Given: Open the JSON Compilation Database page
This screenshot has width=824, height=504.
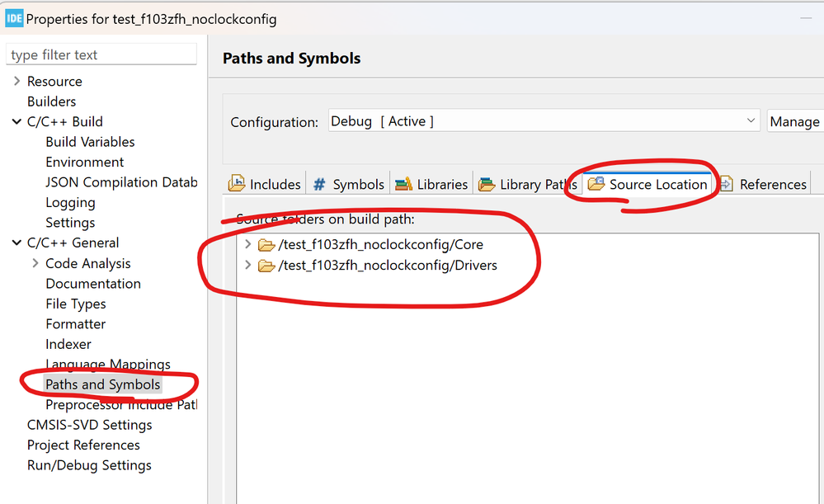Looking at the screenshot, I should tap(121, 182).
